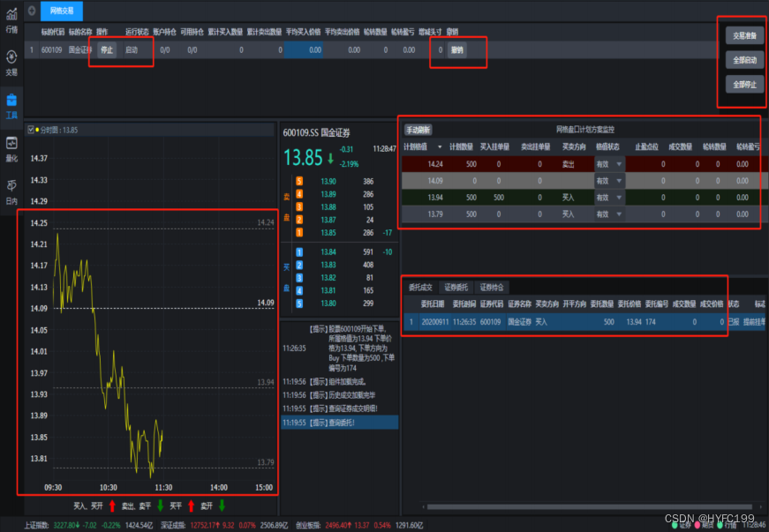
Task: Click the orange sell level 1 badge
Action: [x=299, y=233]
